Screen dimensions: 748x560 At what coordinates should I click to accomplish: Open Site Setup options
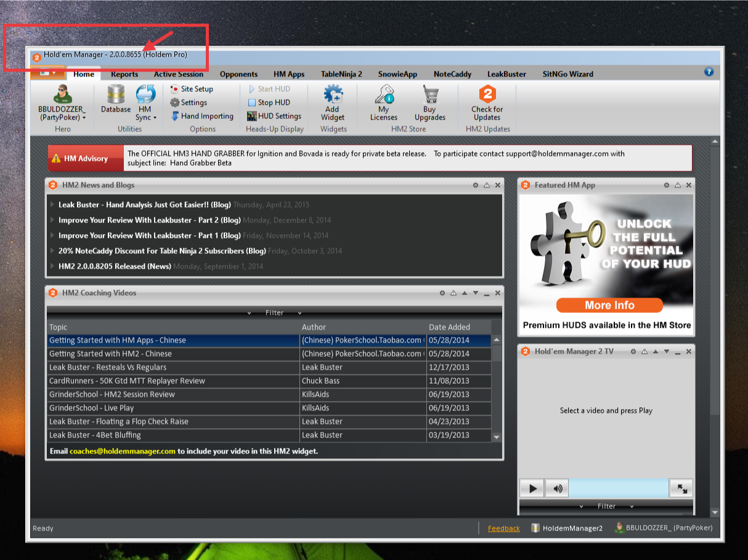[192, 89]
